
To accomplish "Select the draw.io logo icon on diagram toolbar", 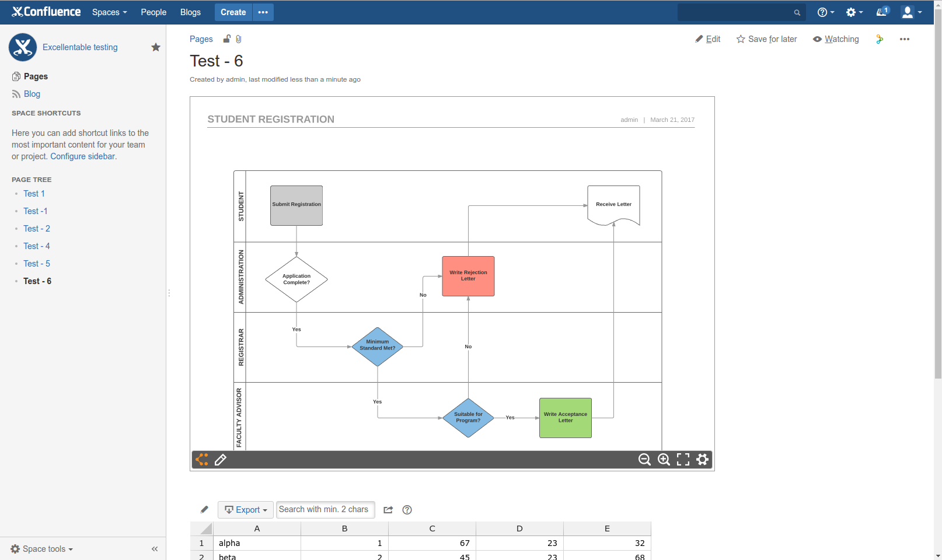I will [201, 460].
